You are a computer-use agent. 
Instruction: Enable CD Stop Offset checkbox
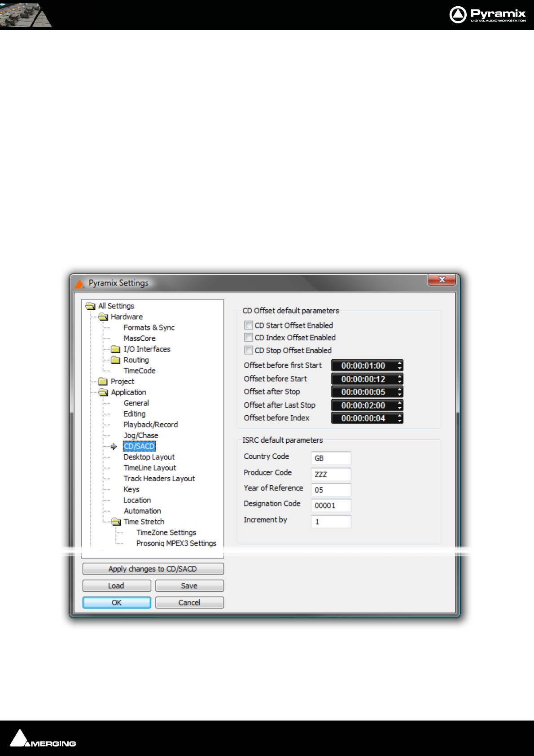click(x=249, y=350)
